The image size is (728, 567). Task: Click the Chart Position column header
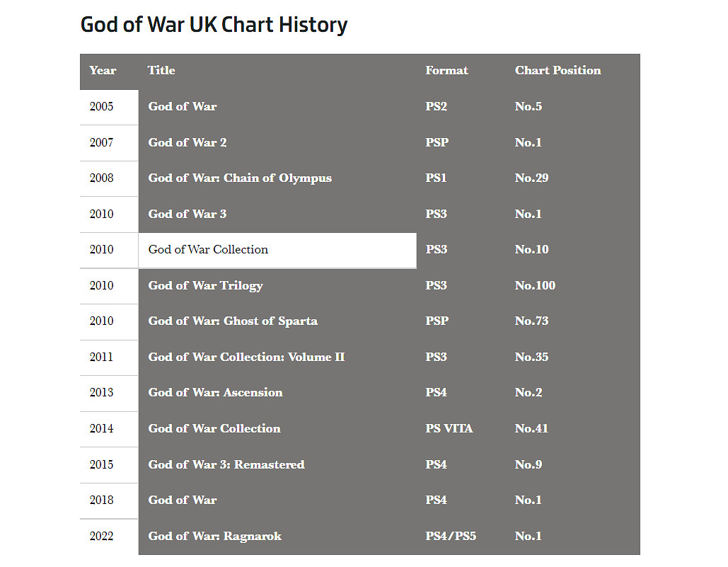(x=557, y=71)
